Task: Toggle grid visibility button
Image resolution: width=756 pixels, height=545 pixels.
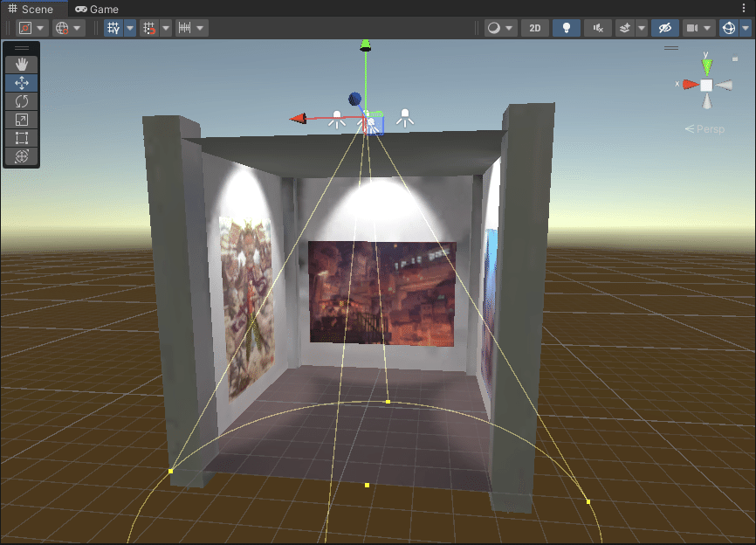Action: coord(113,28)
